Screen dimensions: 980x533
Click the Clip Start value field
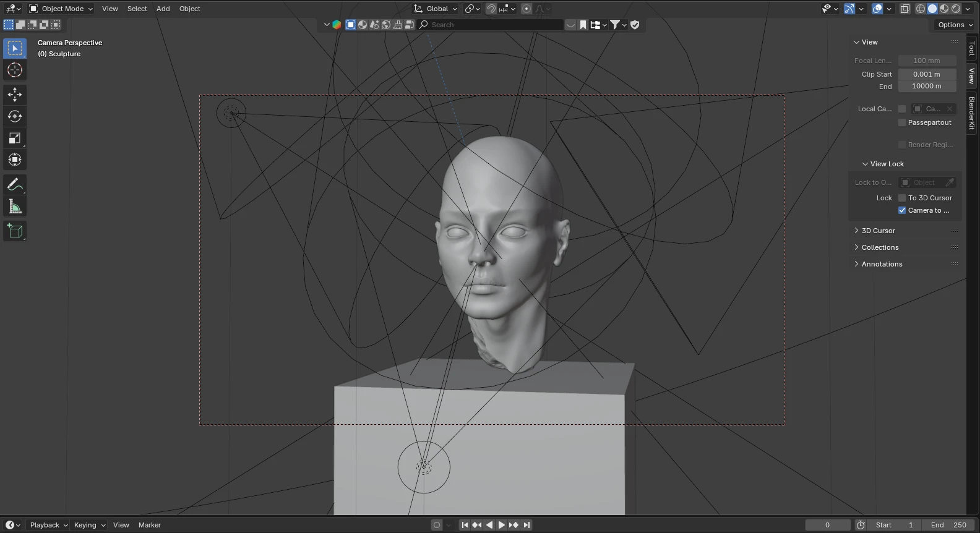pos(926,74)
